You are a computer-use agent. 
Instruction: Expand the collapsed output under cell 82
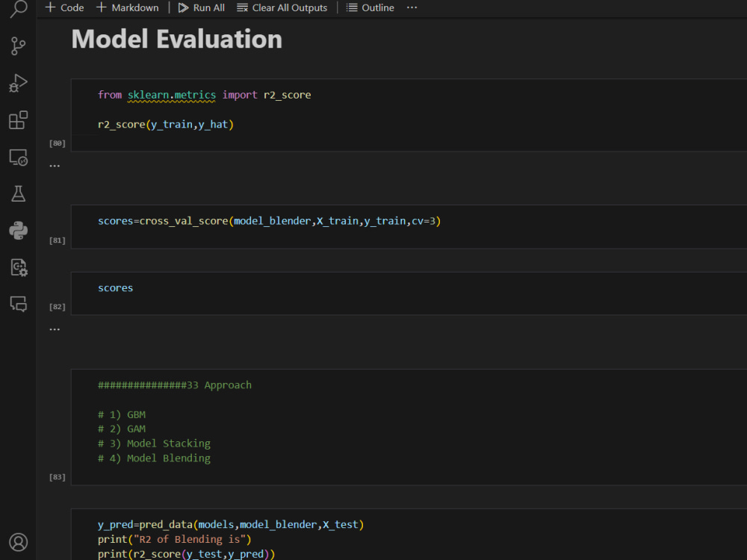[x=55, y=328]
